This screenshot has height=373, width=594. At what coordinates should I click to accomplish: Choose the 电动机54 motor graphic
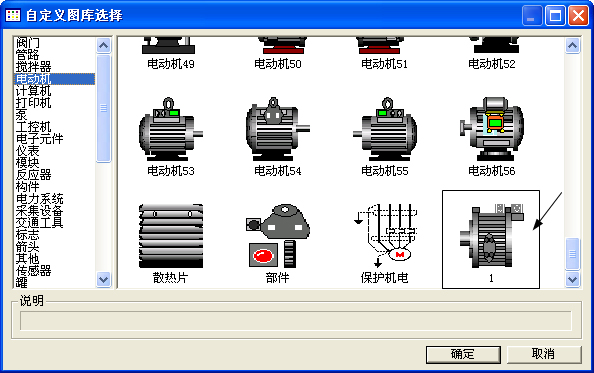click(278, 130)
